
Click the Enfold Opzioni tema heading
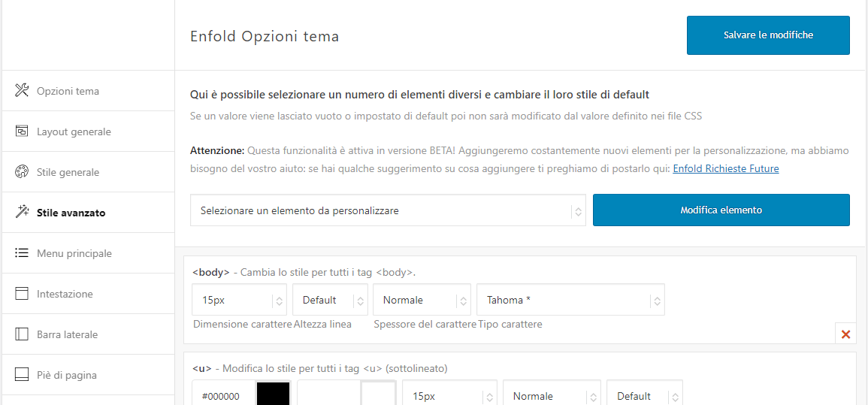[x=265, y=37]
